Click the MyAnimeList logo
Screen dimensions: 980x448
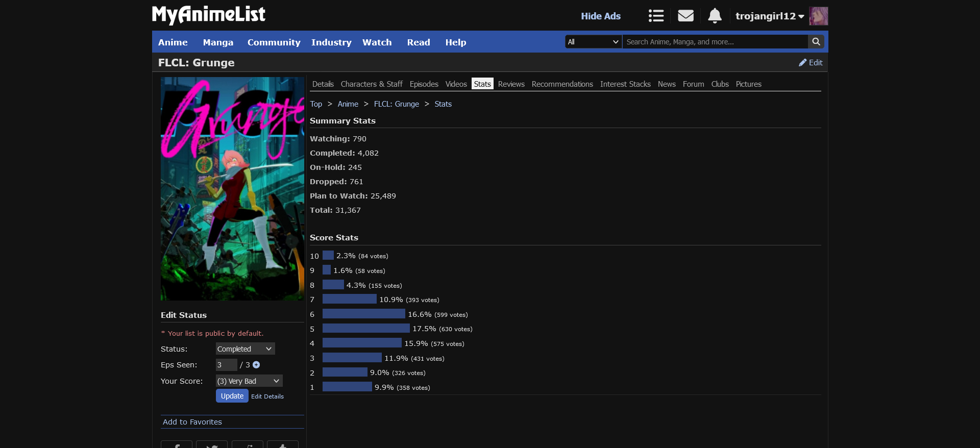coord(209,15)
